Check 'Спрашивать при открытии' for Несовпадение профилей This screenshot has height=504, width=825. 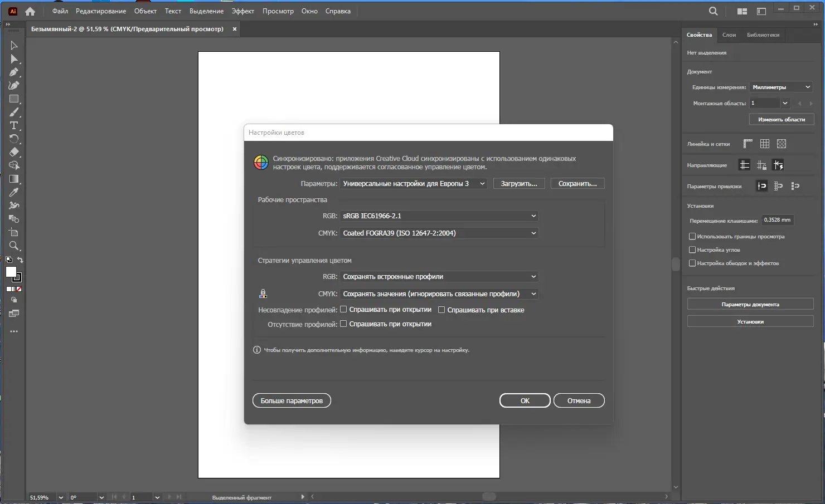tap(344, 310)
